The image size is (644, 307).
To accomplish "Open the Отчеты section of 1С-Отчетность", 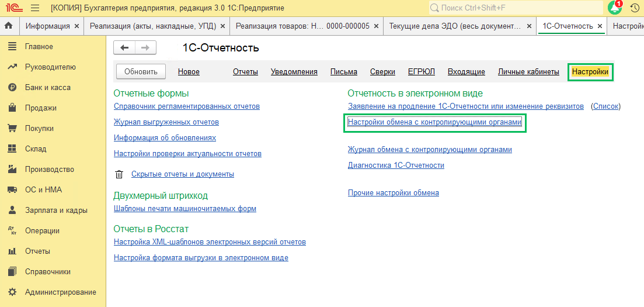I will click(x=245, y=72).
